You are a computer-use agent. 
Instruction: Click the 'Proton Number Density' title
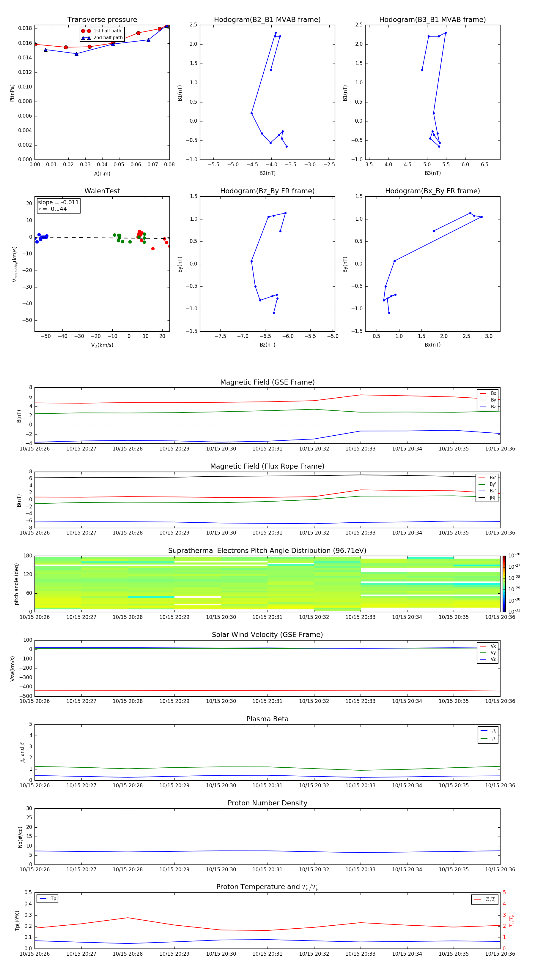click(267, 803)
